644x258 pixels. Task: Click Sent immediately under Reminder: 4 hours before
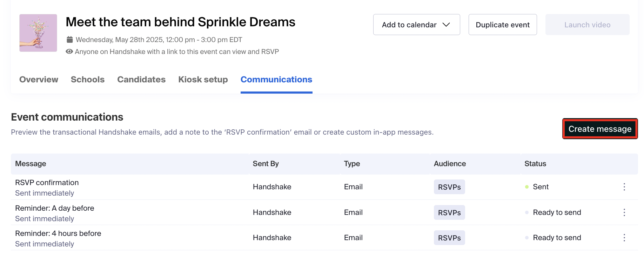click(x=45, y=244)
